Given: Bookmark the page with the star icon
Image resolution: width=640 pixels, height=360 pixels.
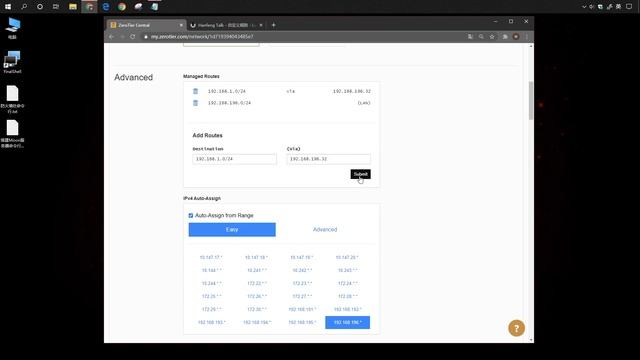Looking at the screenshot, I should point(492,37).
